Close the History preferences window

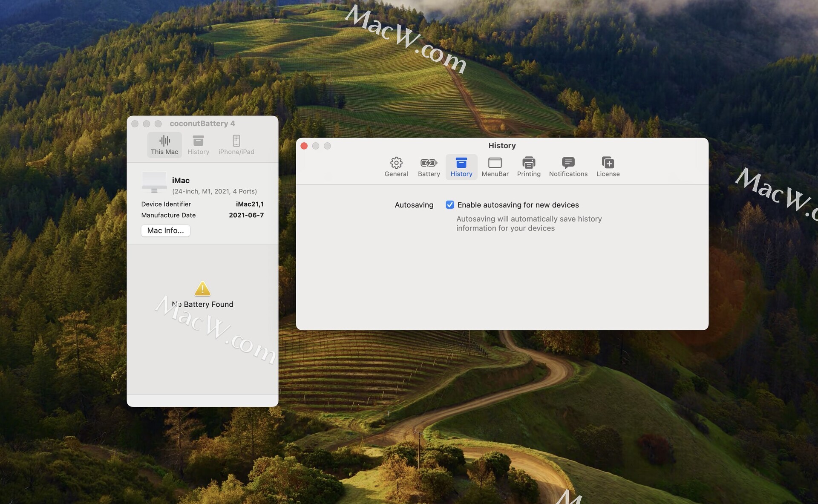(x=304, y=146)
